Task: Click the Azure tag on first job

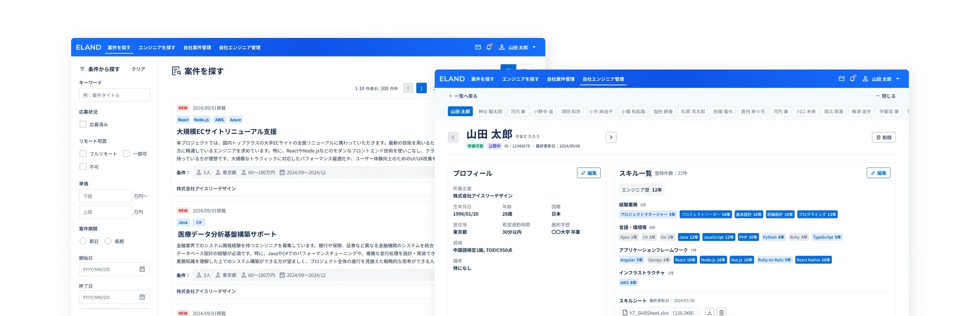Action: coord(236,120)
